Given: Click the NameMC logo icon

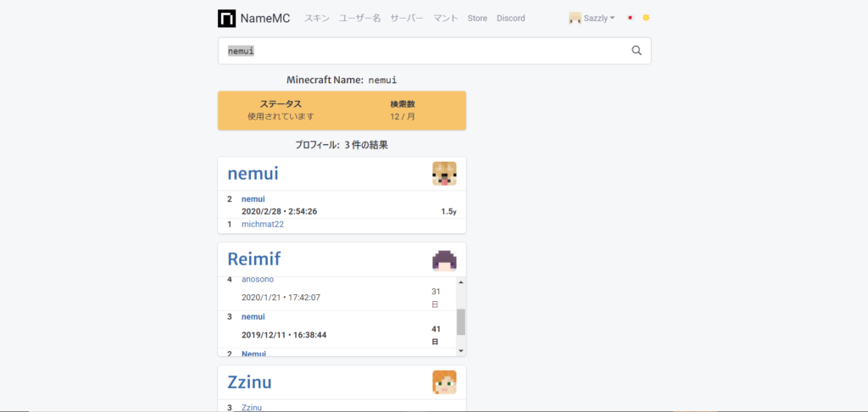Looking at the screenshot, I should click(x=227, y=19).
